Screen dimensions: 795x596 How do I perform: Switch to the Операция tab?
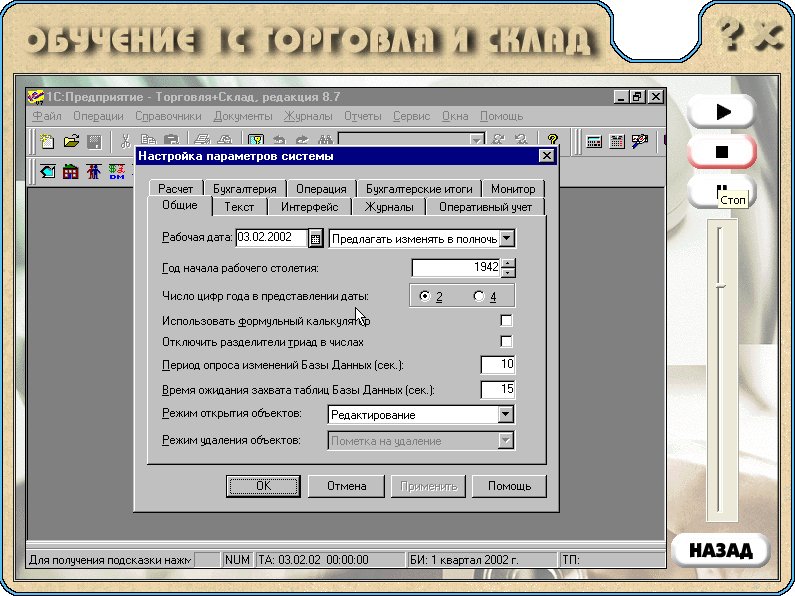pyautogui.click(x=321, y=189)
